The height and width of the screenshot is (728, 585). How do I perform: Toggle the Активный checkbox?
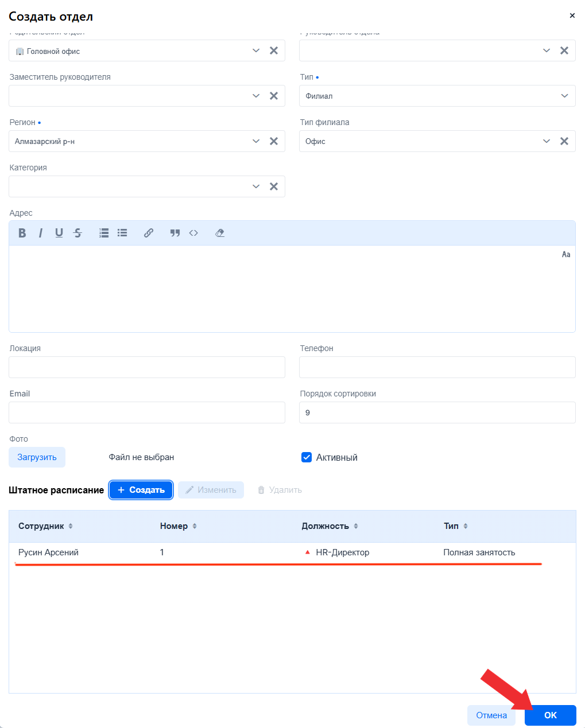307,457
